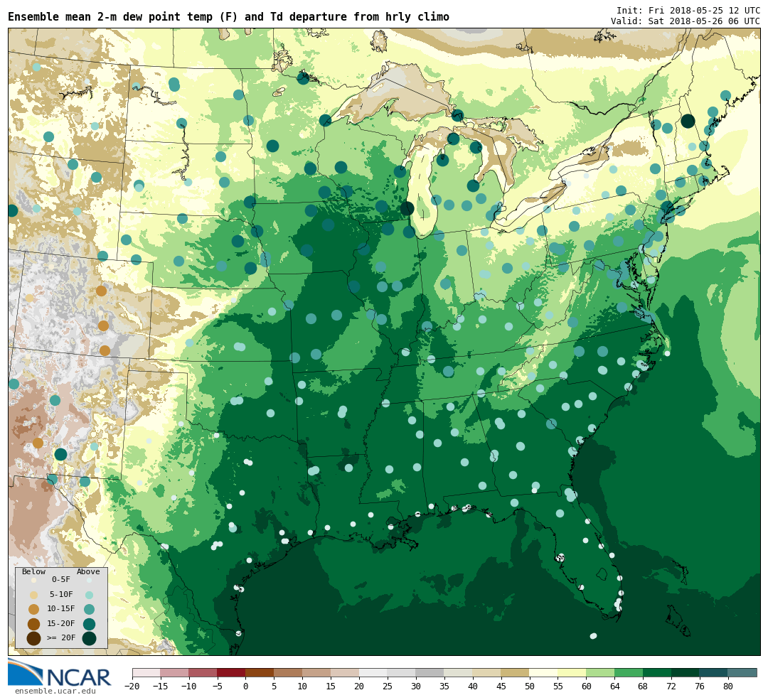Click the '0' colorbar tick label
The image size is (768, 700).
click(x=245, y=686)
